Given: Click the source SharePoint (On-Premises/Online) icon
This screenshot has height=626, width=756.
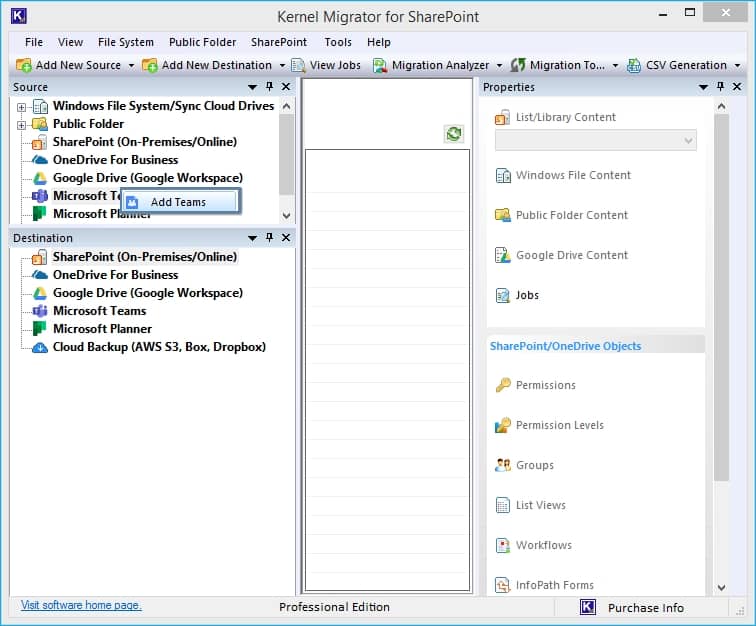Looking at the screenshot, I should 40,142.
